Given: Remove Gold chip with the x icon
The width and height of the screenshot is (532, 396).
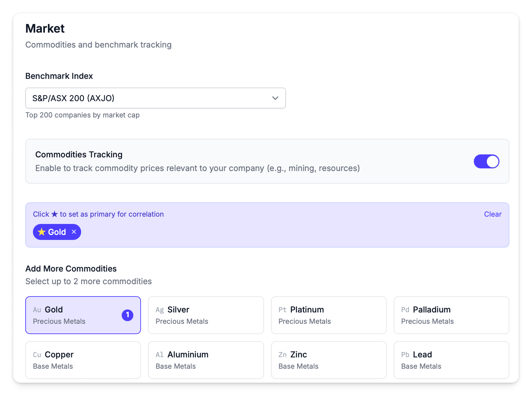Looking at the screenshot, I should click(74, 232).
